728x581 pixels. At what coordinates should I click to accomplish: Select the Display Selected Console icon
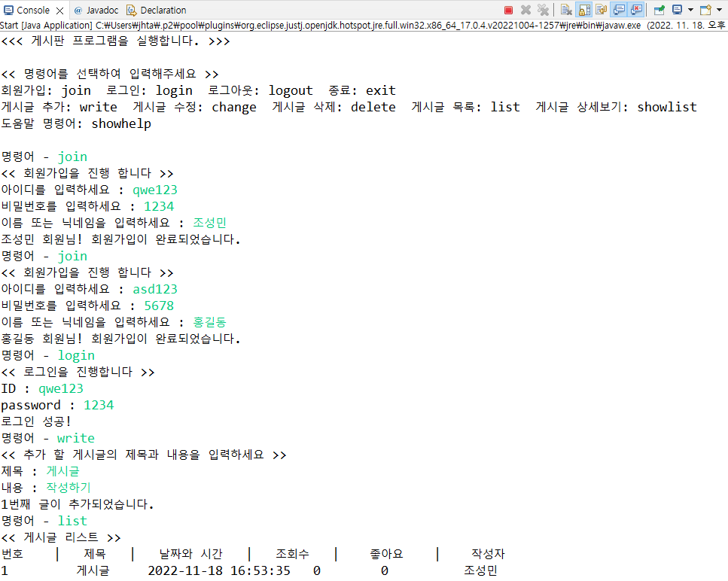(678, 10)
